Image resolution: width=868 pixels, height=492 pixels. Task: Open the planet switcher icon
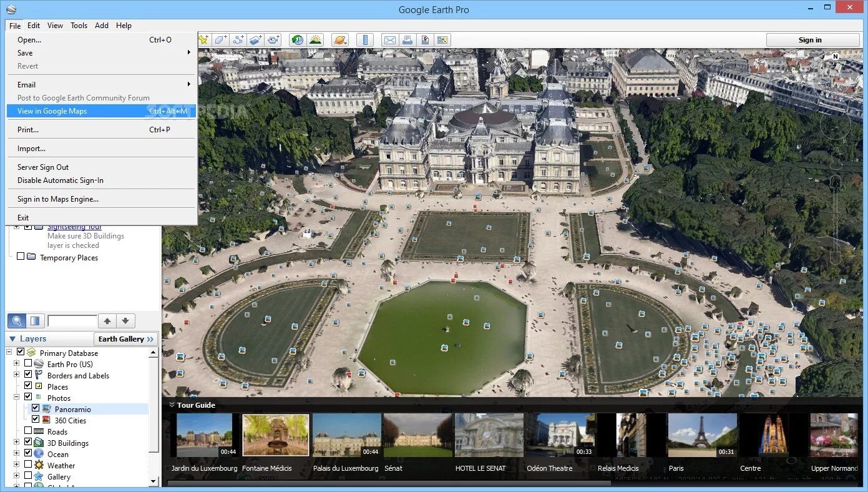(x=340, y=40)
